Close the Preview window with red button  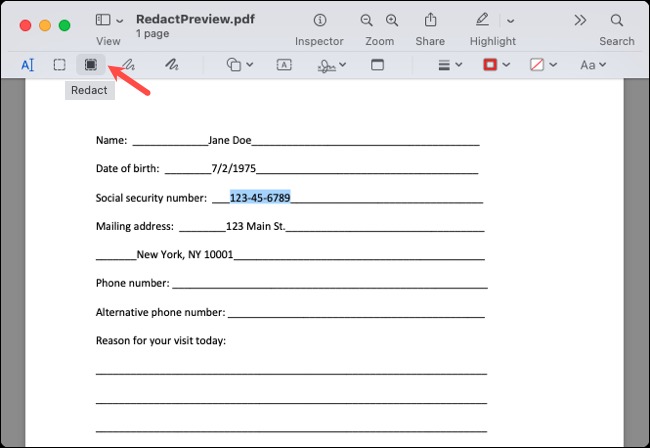(25, 25)
